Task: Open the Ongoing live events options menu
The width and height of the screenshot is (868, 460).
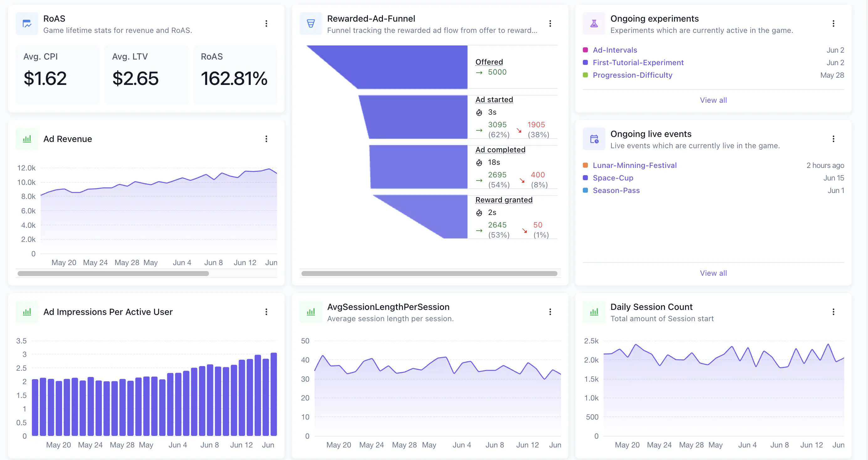Action: pos(833,139)
